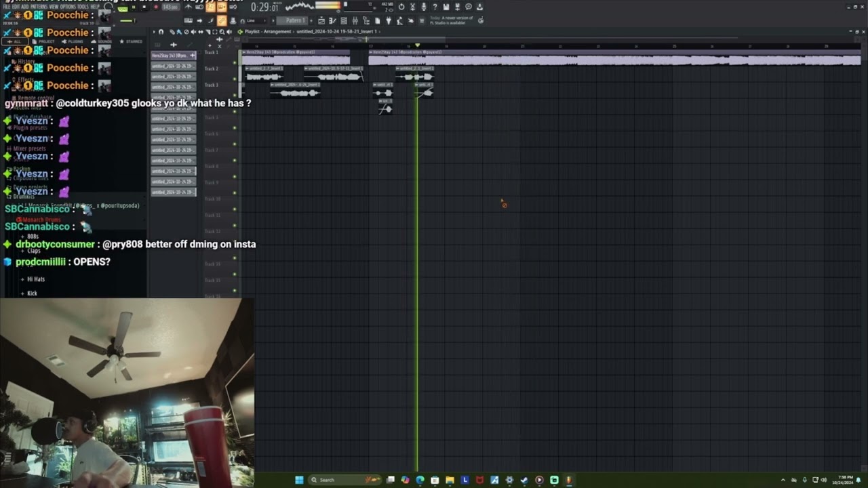Image resolution: width=868 pixels, height=488 pixels.
Task: Click the taskbar Search box
Action: [x=346, y=480]
